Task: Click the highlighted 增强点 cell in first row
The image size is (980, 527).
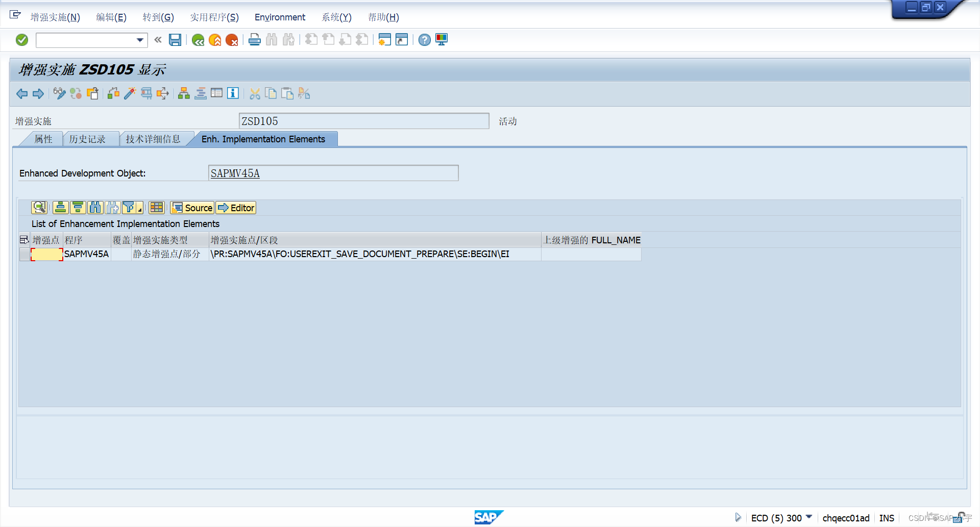Action: tap(47, 254)
